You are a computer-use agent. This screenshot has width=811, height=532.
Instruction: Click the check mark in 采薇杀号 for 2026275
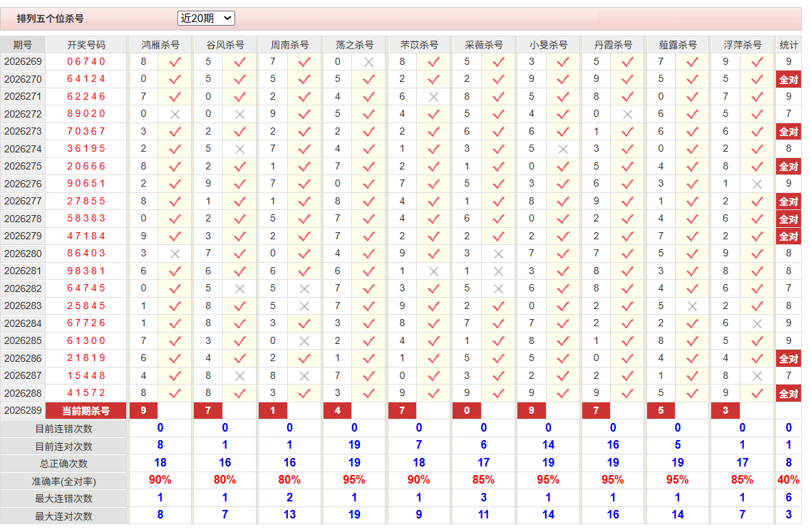[498, 167]
